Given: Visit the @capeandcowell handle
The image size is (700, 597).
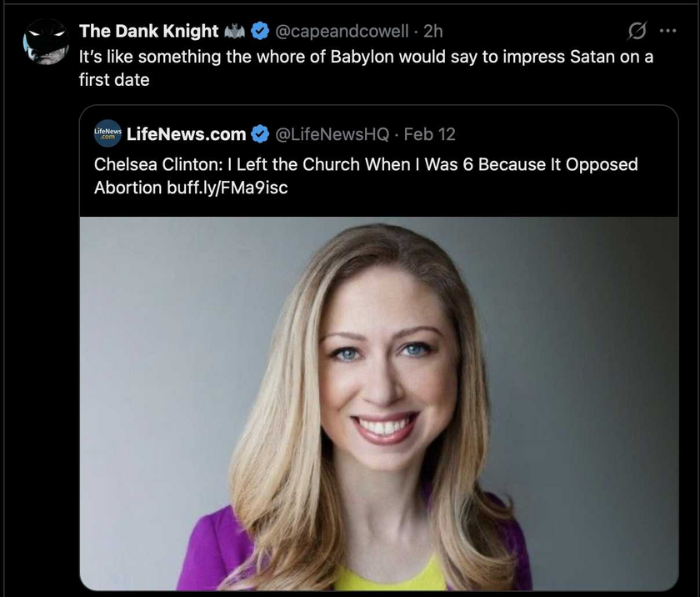Looking at the screenshot, I should click(x=342, y=32).
